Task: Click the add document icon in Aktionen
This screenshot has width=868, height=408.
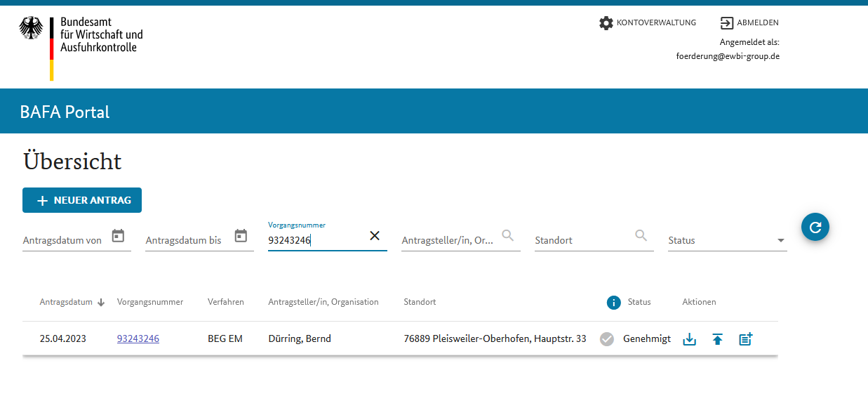Action: click(x=745, y=339)
